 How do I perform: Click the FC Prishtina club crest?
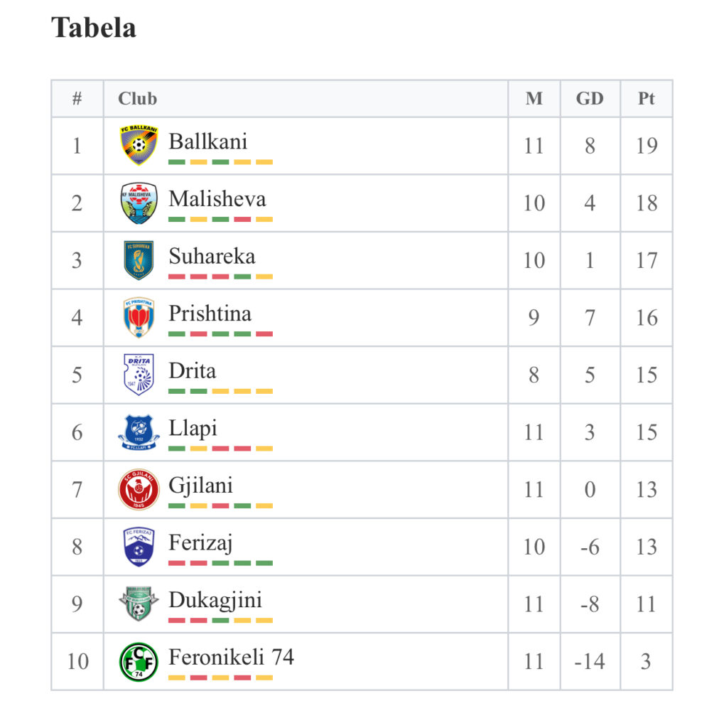139,317
